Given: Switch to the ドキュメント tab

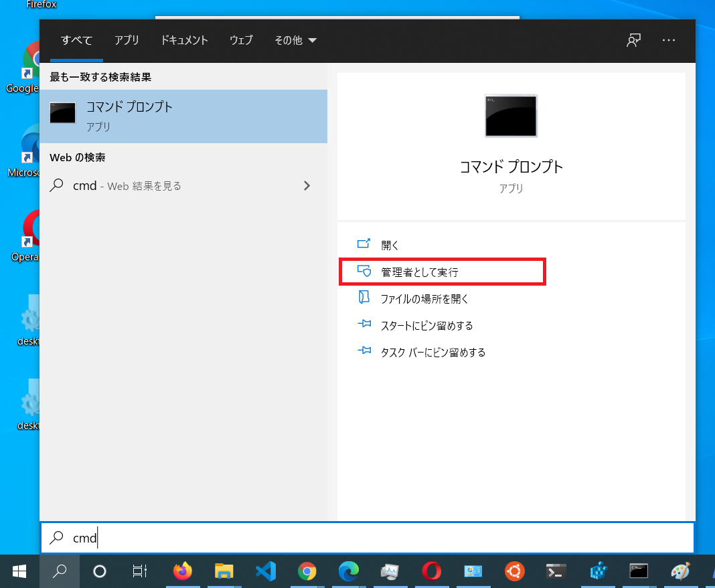Looking at the screenshot, I should tap(184, 40).
